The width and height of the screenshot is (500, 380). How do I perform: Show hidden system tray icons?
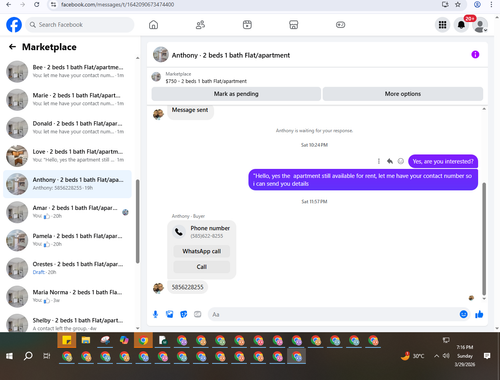coord(436,356)
